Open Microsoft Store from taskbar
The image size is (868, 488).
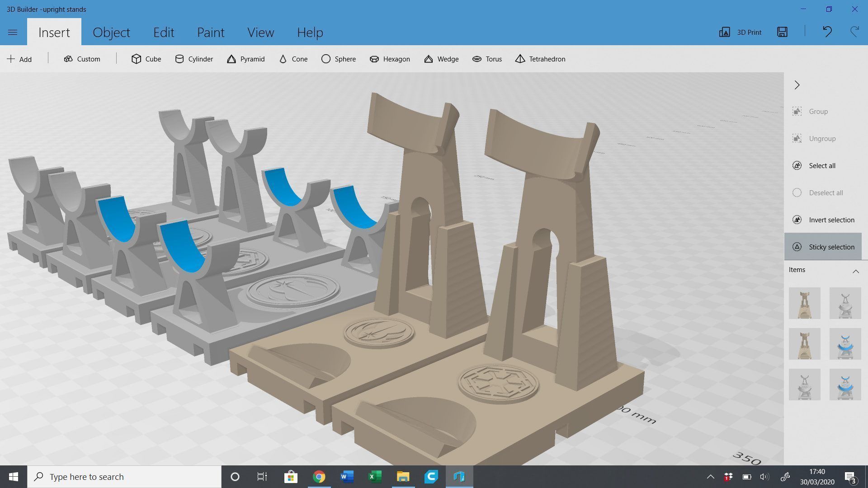(x=291, y=477)
